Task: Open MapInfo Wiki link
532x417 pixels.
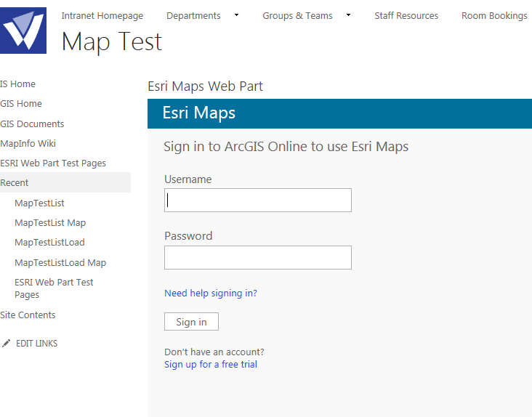Action: [x=28, y=144]
